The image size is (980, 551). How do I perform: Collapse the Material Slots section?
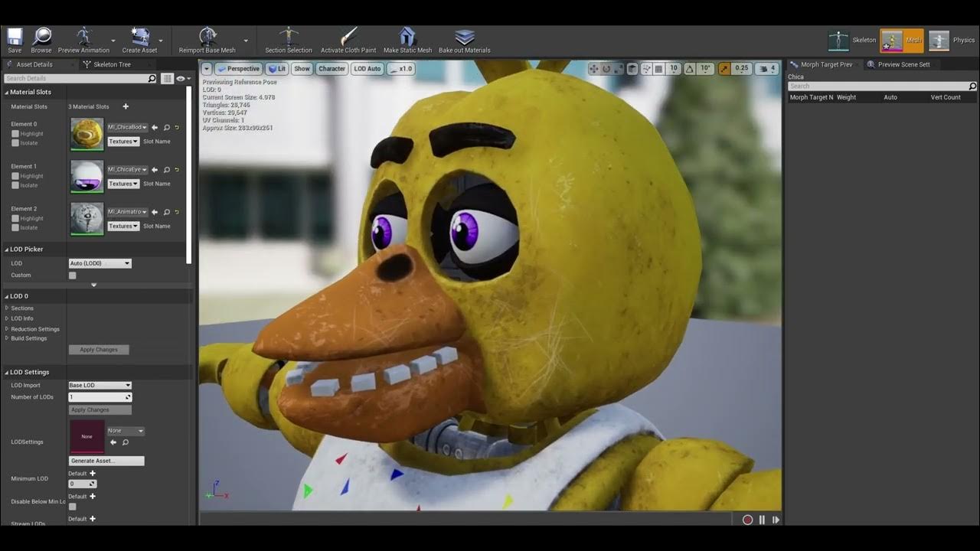click(7, 92)
